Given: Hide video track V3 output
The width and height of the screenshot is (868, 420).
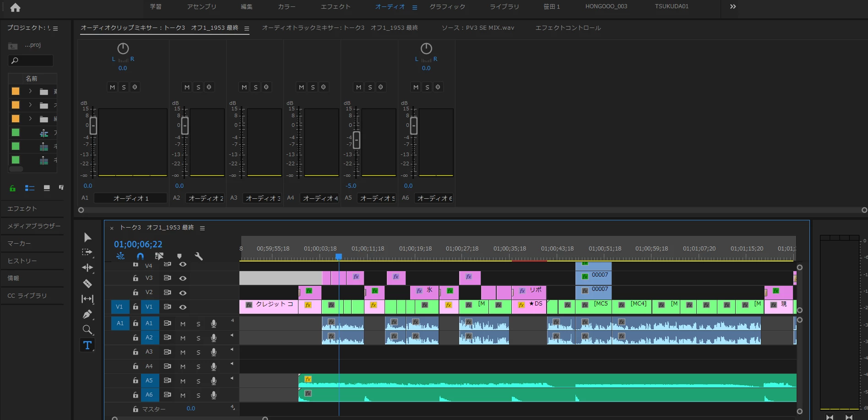Looking at the screenshot, I should point(183,278).
